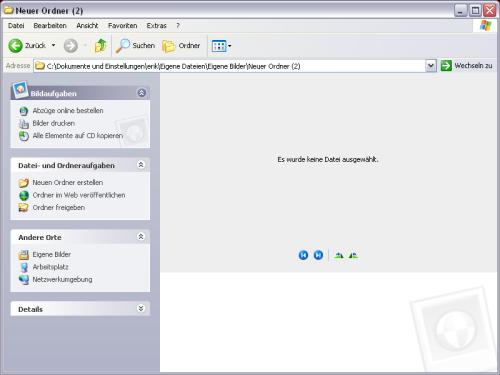
Task: Click the Bildaufgaben header picture icon
Action: coord(20,89)
